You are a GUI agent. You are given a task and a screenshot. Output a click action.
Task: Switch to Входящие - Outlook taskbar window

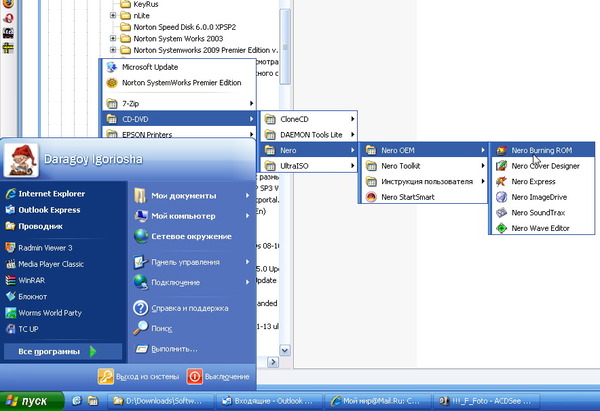click(x=269, y=401)
